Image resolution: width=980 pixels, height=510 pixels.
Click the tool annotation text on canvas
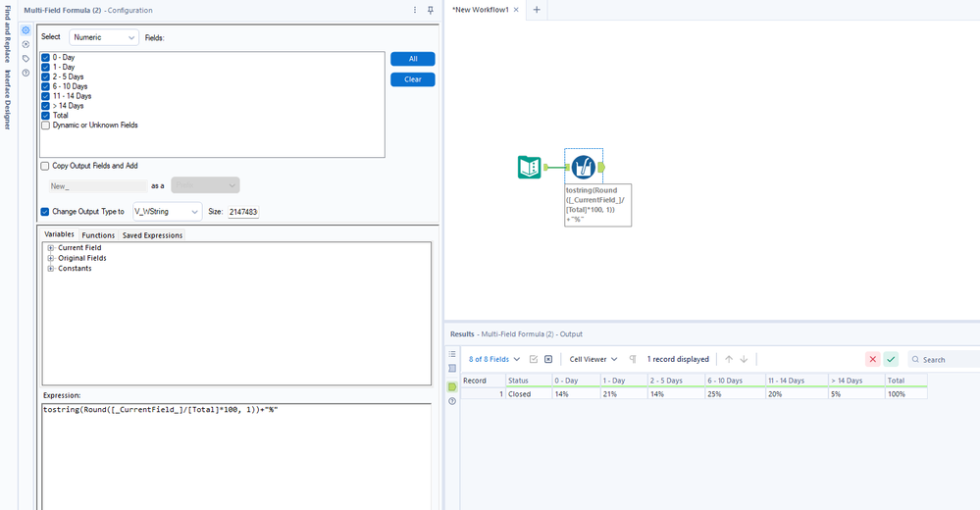point(597,205)
